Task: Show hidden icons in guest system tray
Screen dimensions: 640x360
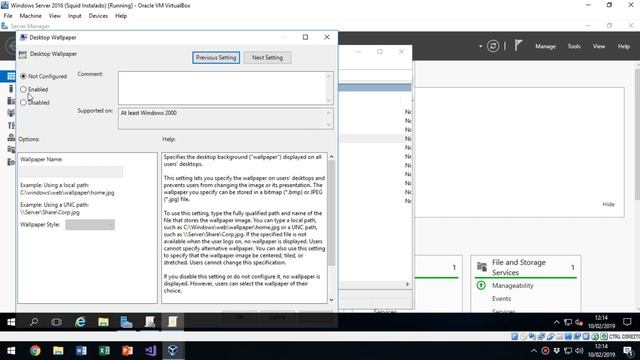Action: tap(556, 322)
